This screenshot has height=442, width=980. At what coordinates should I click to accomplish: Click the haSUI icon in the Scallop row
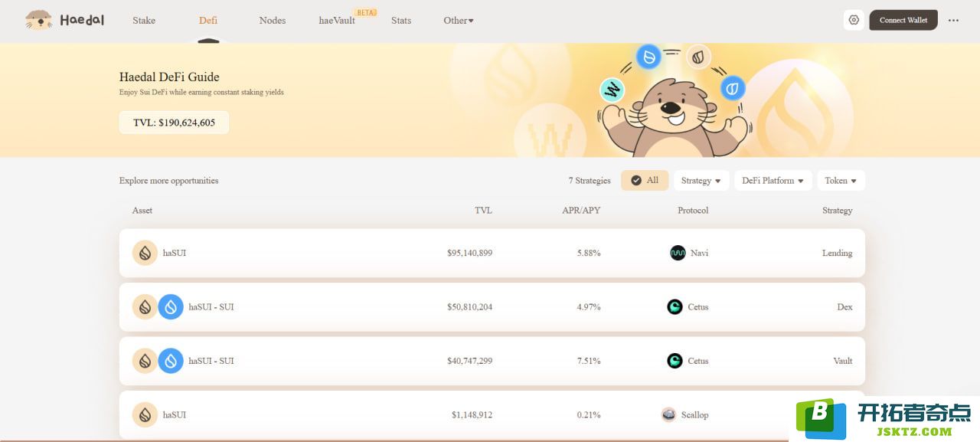pos(145,414)
